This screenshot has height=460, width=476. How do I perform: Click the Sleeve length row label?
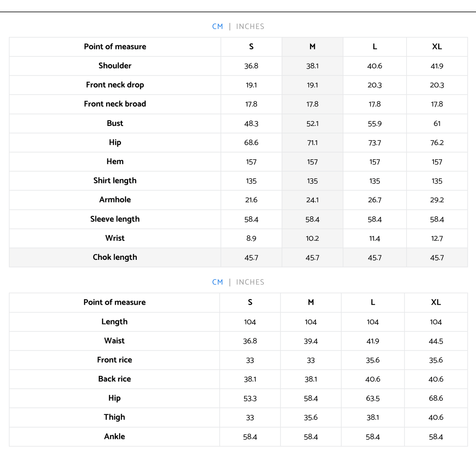pyautogui.click(x=115, y=219)
